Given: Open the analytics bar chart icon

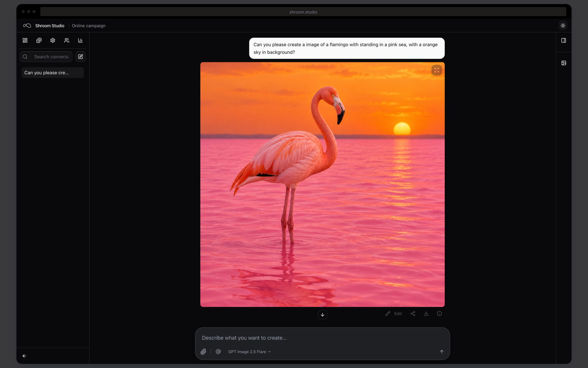Looking at the screenshot, I should pos(80,40).
